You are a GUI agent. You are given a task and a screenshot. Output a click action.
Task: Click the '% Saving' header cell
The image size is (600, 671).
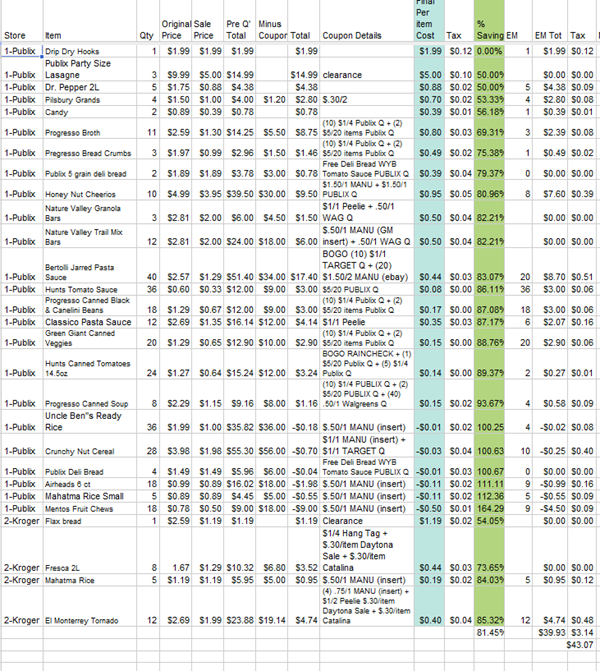(489, 21)
